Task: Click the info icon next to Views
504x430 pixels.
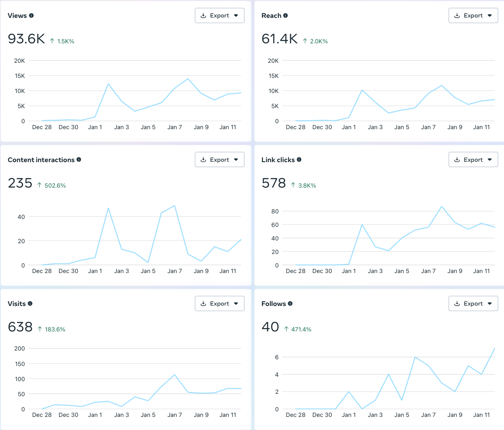Action: coord(31,15)
